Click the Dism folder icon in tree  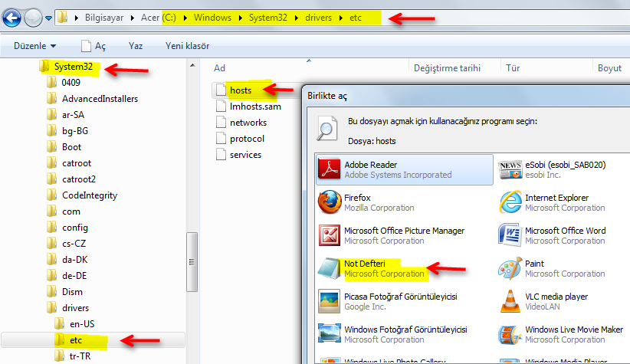pyautogui.click(x=52, y=291)
